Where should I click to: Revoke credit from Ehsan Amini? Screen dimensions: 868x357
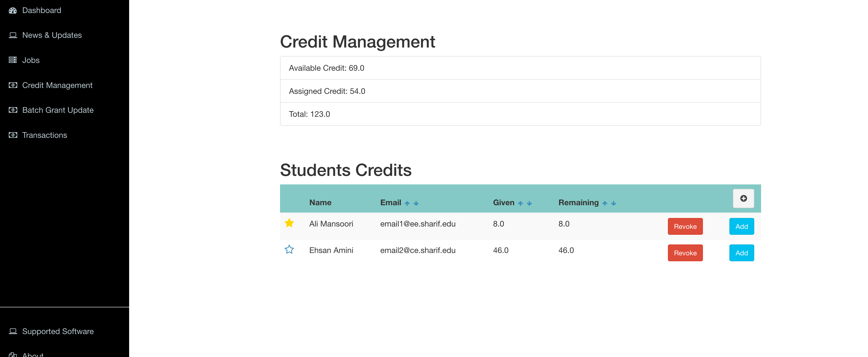click(685, 253)
